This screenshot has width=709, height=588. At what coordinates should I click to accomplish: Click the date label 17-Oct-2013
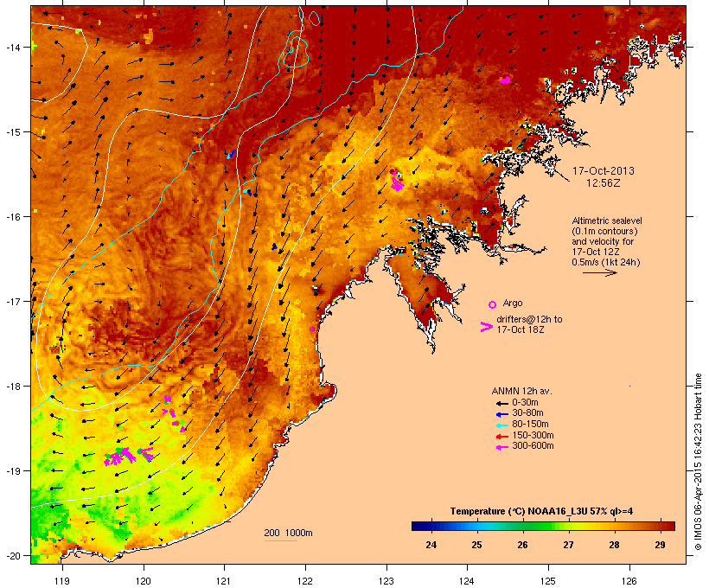[x=604, y=171]
